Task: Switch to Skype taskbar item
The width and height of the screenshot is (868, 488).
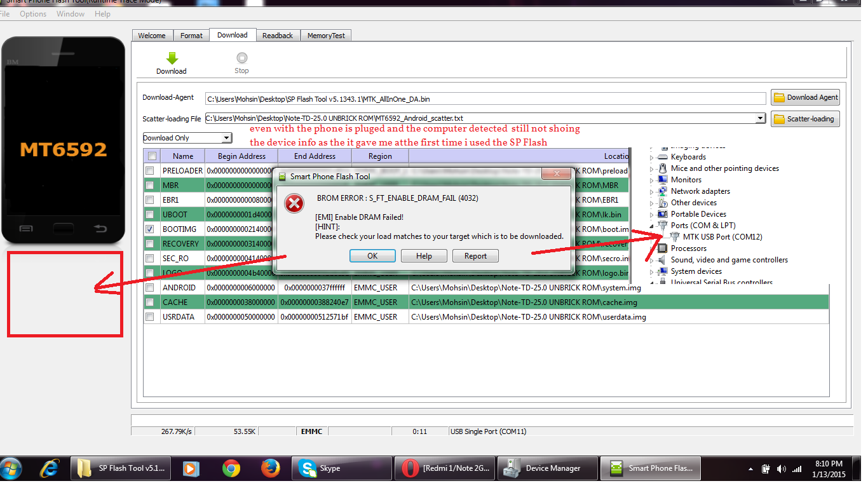Action: point(341,468)
